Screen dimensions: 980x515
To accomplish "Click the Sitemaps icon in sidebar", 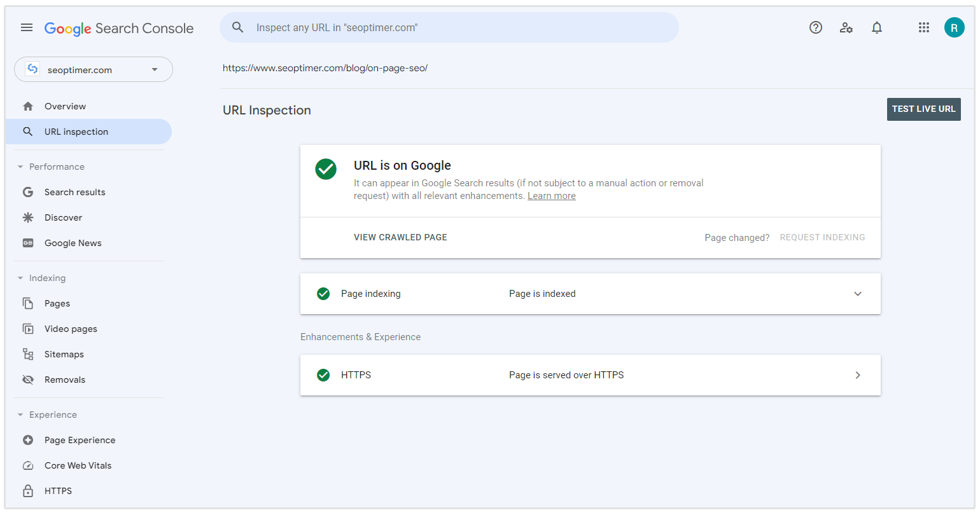I will click(x=28, y=354).
